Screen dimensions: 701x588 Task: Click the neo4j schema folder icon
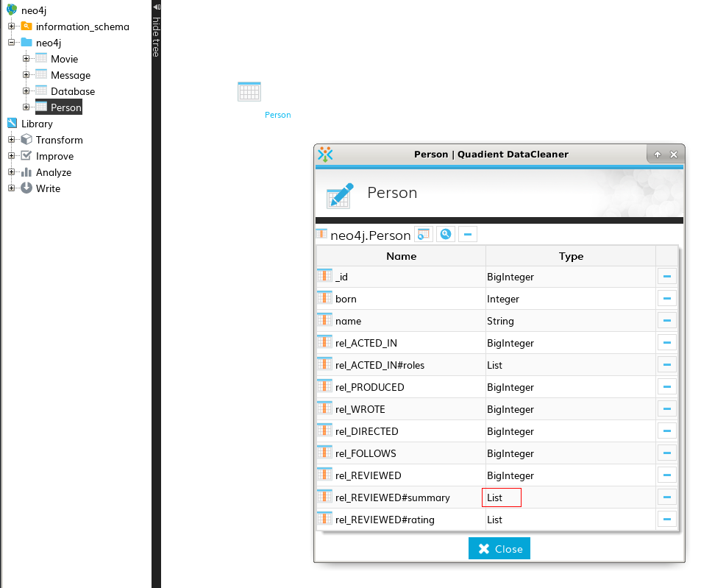[26, 43]
